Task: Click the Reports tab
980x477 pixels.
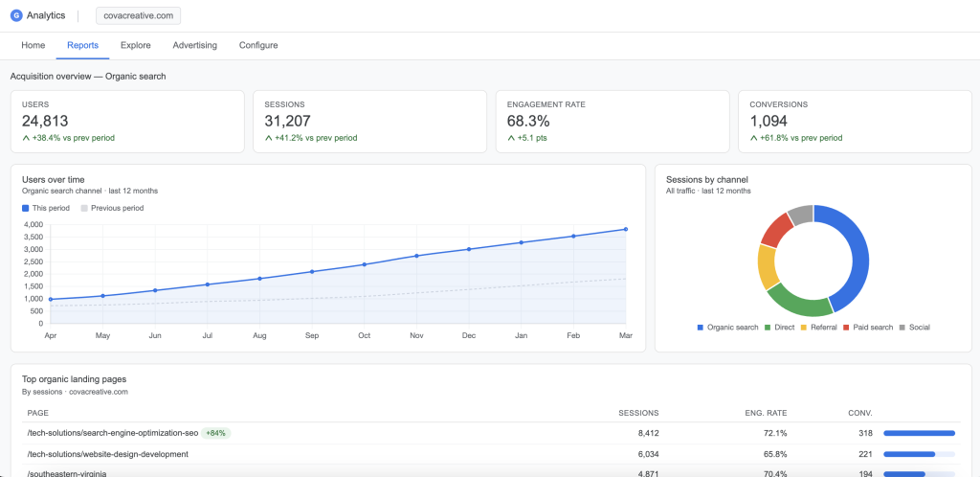Action: coord(82,45)
